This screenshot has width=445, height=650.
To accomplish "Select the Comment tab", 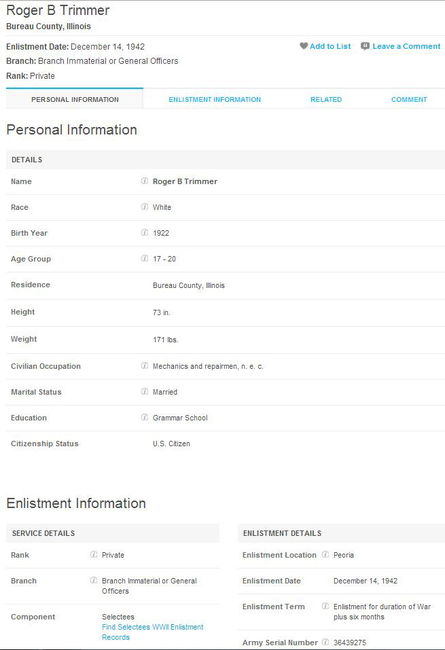I will (409, 99).
